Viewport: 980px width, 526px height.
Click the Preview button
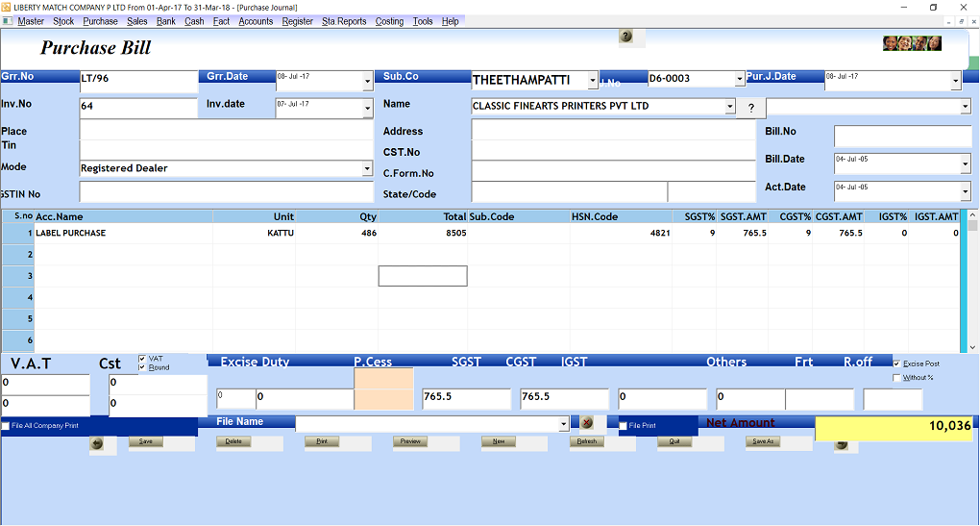(411, 441)
